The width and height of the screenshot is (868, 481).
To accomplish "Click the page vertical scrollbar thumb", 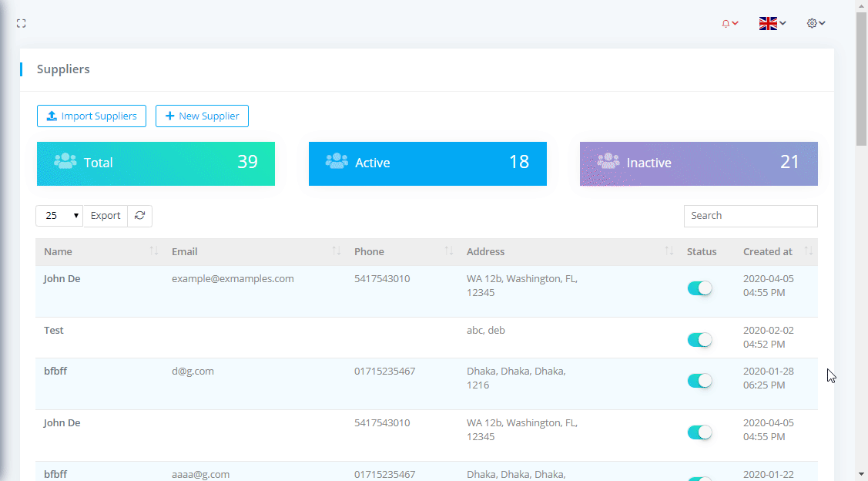I will tap(861, 77).
